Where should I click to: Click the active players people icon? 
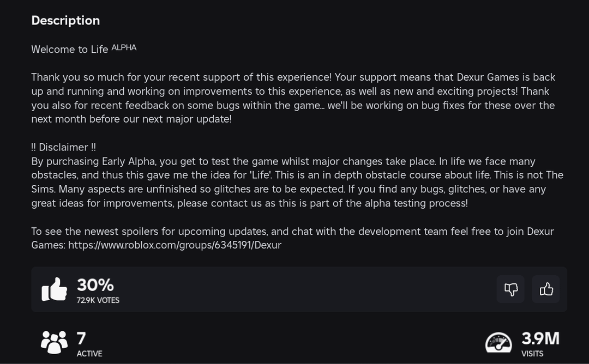(54, 342)
